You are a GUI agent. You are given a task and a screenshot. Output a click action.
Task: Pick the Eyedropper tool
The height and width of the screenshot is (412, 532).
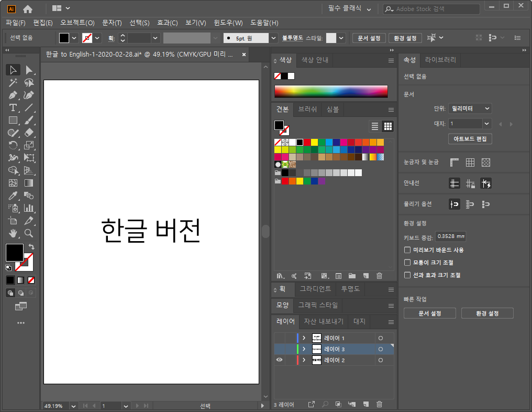(x=13, y=196)
